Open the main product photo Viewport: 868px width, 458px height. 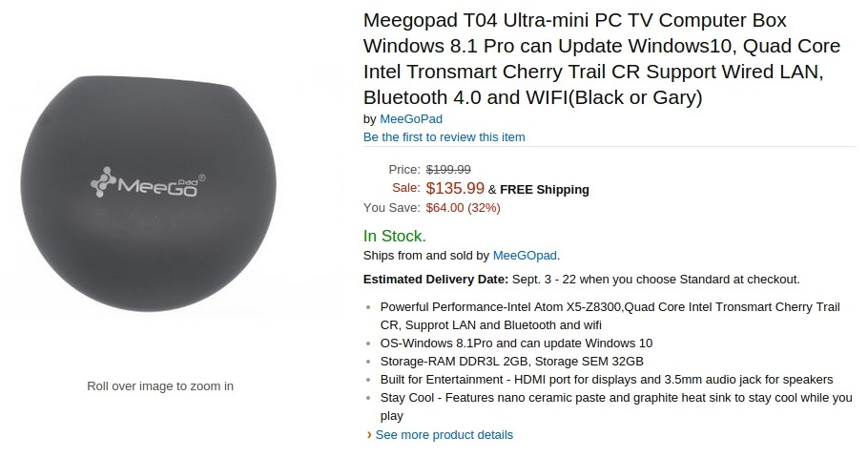(149, 194)
